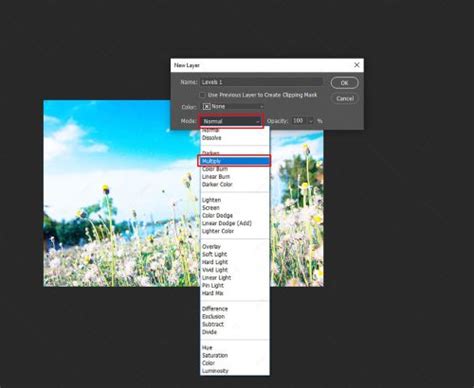Choose Lighten blend mode
This screenshot has width=474, height=388.
[235, 200]
